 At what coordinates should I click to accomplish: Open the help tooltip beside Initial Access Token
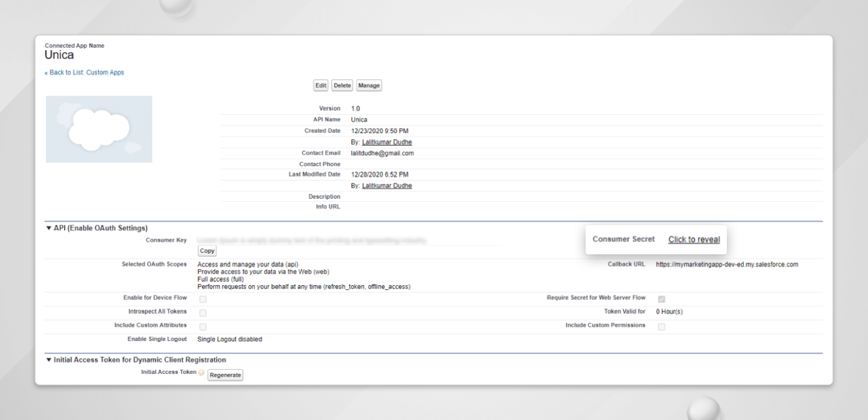point(201,372)
